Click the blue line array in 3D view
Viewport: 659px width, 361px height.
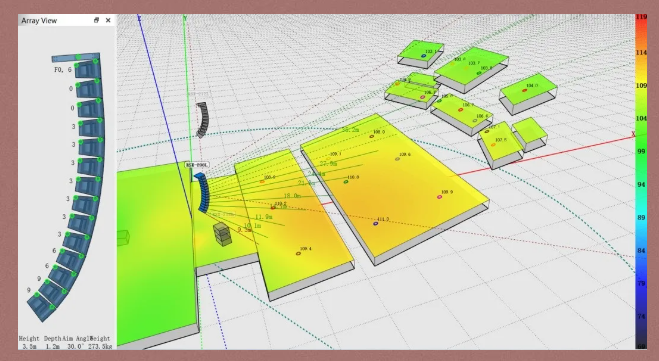tap(203, 192)
